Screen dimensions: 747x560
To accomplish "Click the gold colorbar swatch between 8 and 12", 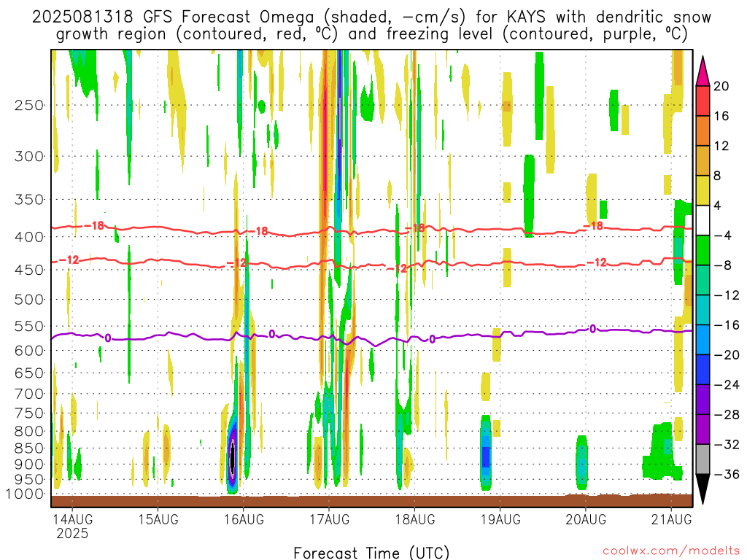I will [x=703, y=161].
